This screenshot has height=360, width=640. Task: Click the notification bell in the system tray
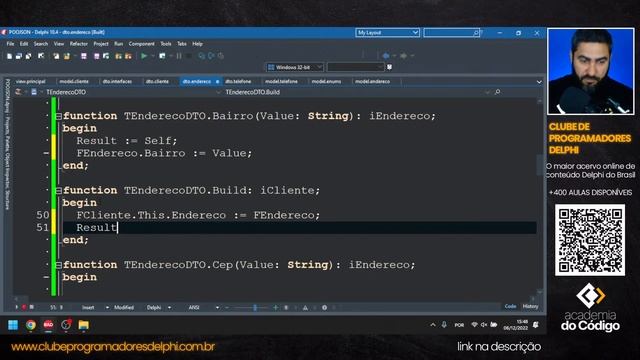tap(536, 325)
